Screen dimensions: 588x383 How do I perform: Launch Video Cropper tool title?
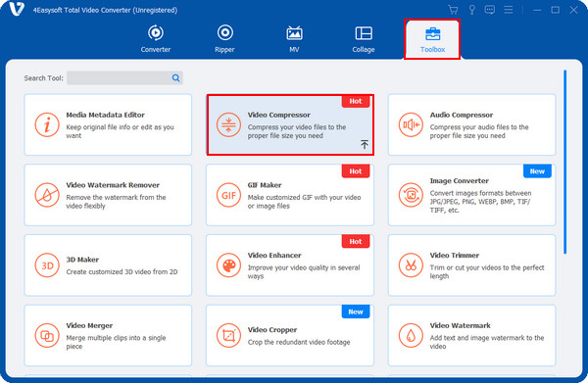tap(272, 330)
